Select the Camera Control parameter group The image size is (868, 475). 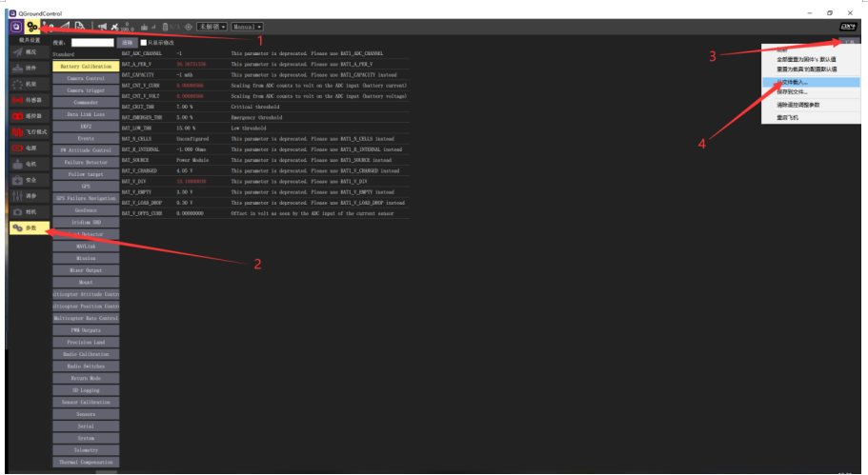[86, 78]
